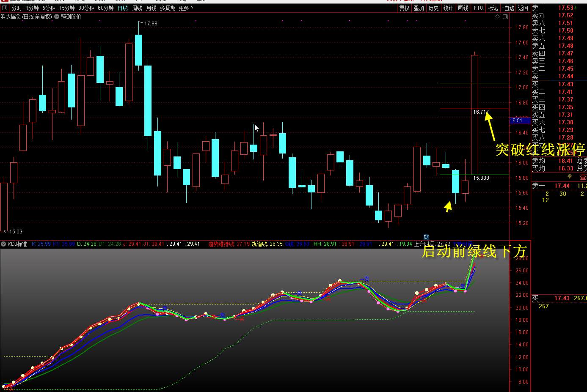The image size is (587, 392).
Task: Click the green up arrow beside 17.53
Action: coord(576,8)
